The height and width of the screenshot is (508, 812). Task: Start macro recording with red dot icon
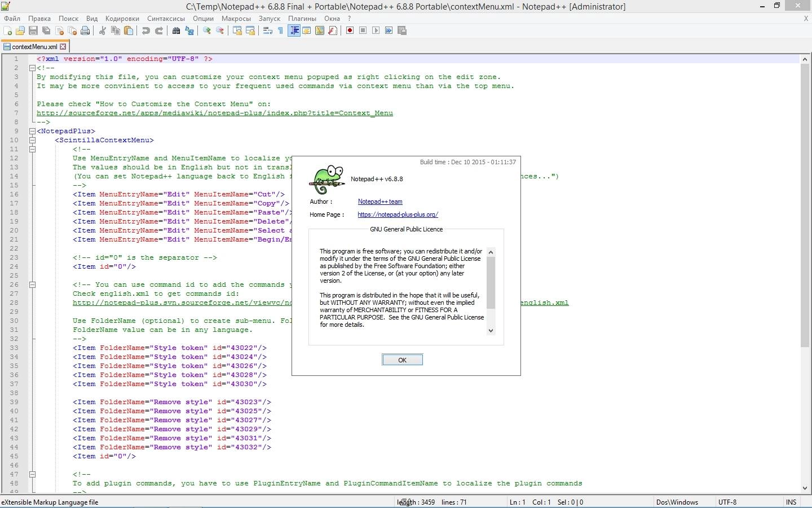[350, 30]
